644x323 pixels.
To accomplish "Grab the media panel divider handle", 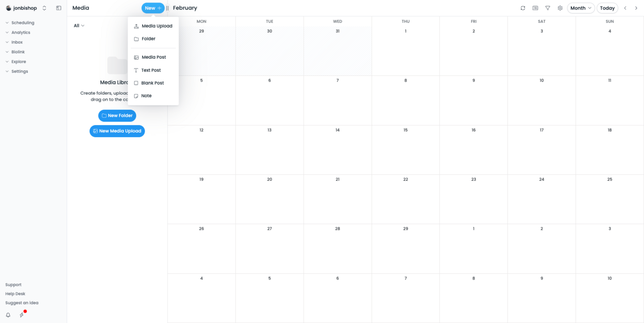I will (167, 8).
